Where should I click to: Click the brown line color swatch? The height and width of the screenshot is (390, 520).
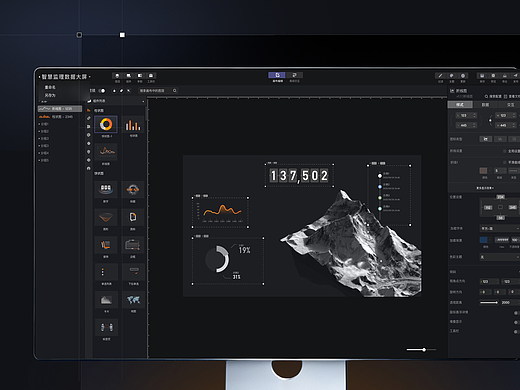click(483, 171)
